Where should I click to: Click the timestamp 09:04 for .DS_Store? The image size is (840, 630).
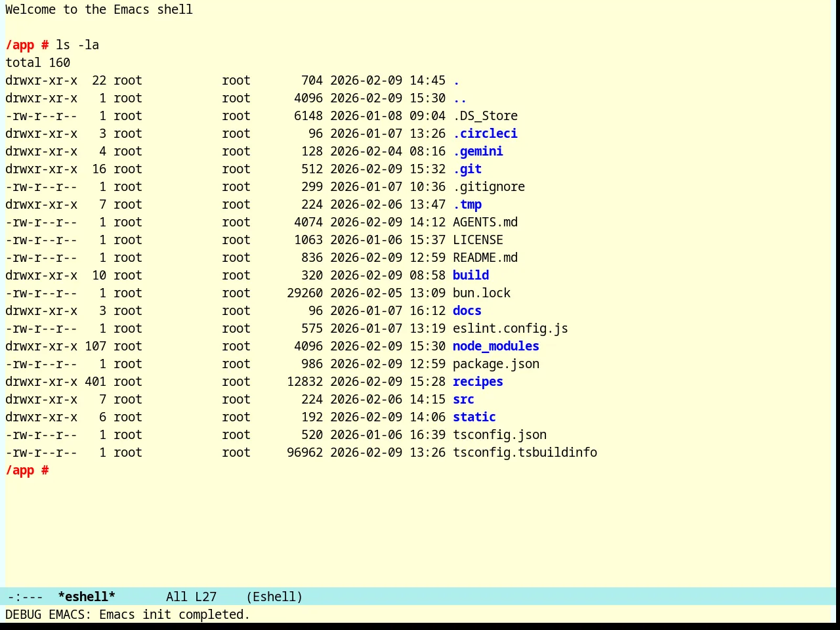coord(427,116)
